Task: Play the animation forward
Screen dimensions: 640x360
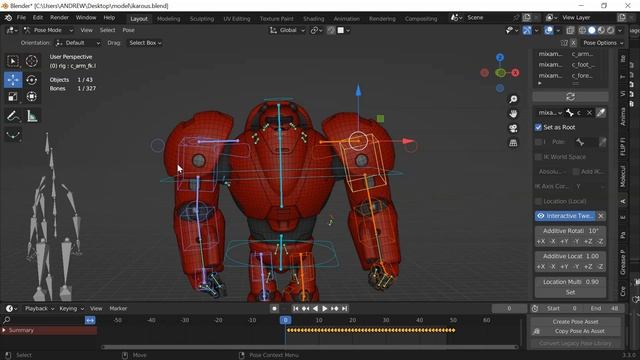Action: 325,309
